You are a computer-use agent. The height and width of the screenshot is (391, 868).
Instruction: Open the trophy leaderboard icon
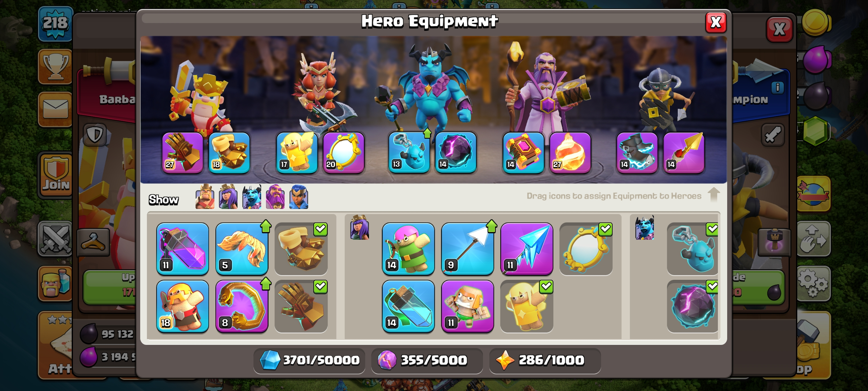coord(55,66)
